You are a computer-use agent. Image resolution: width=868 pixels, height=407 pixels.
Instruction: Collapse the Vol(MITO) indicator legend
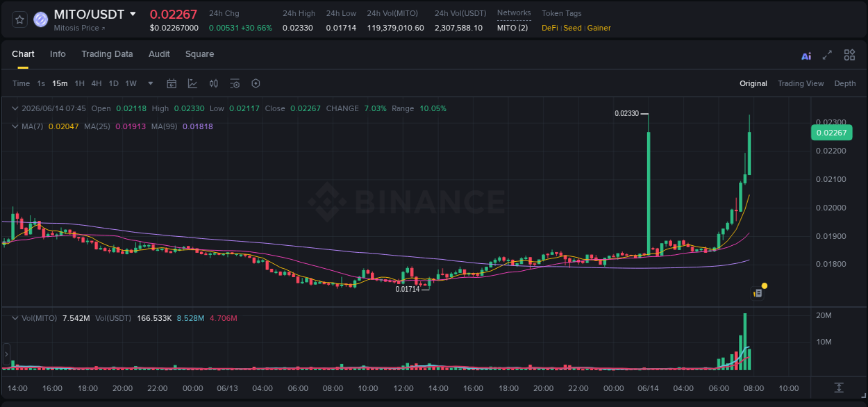15,318
